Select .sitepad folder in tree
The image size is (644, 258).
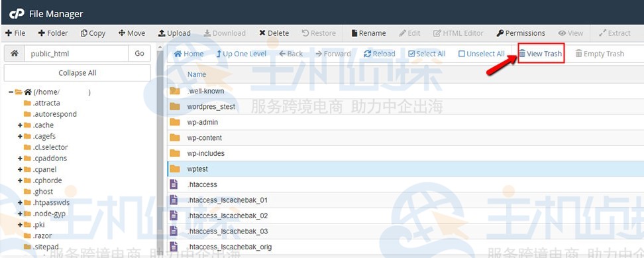(46, 247)
